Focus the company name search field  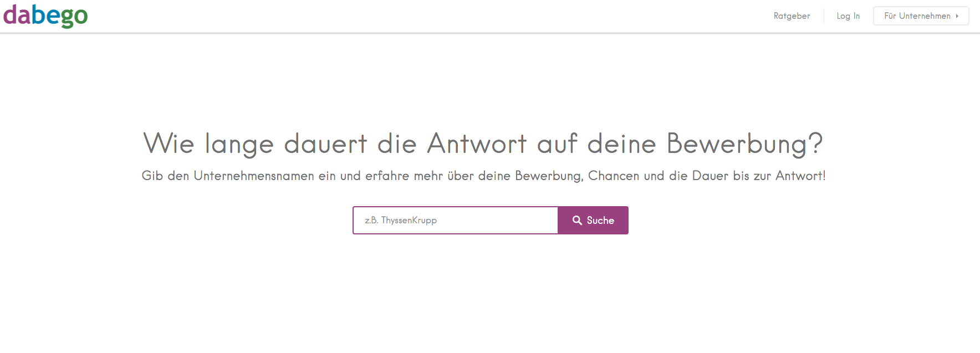pos(456,221)
